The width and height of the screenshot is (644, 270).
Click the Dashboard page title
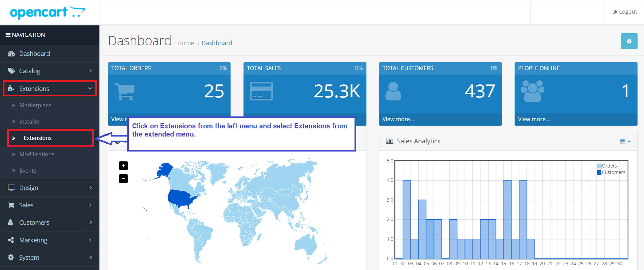coord(140,41)
